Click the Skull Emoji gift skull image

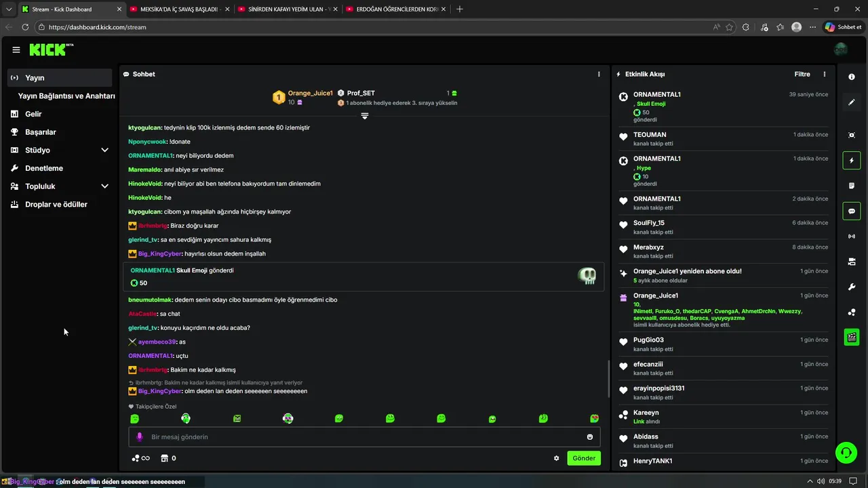(x=587, y=276)
